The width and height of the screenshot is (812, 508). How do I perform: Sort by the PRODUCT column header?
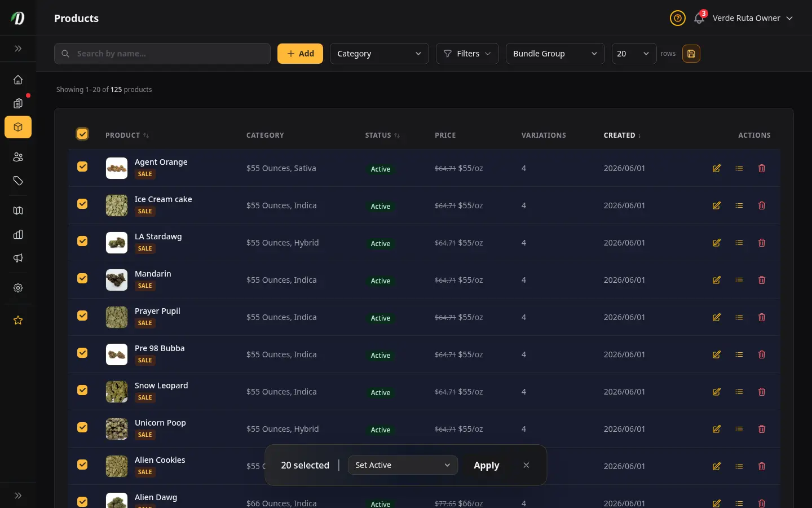[x=127, y=135]
